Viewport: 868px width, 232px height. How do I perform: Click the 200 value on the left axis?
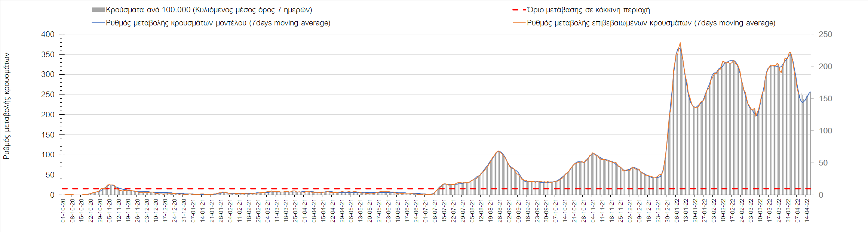[47, 115]
